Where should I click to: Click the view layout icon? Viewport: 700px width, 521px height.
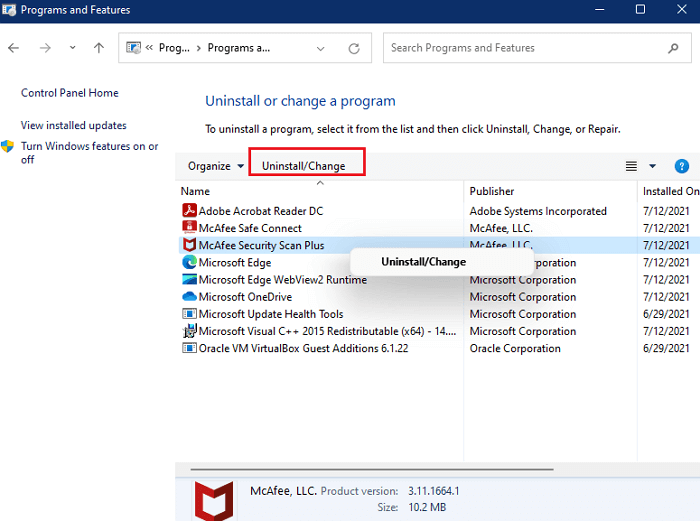tap(631, 166)
